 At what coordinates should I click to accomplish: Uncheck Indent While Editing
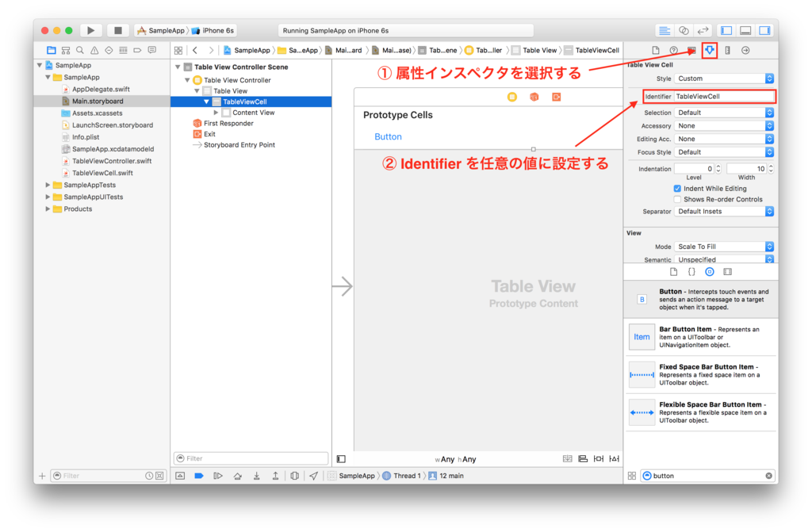677,189
